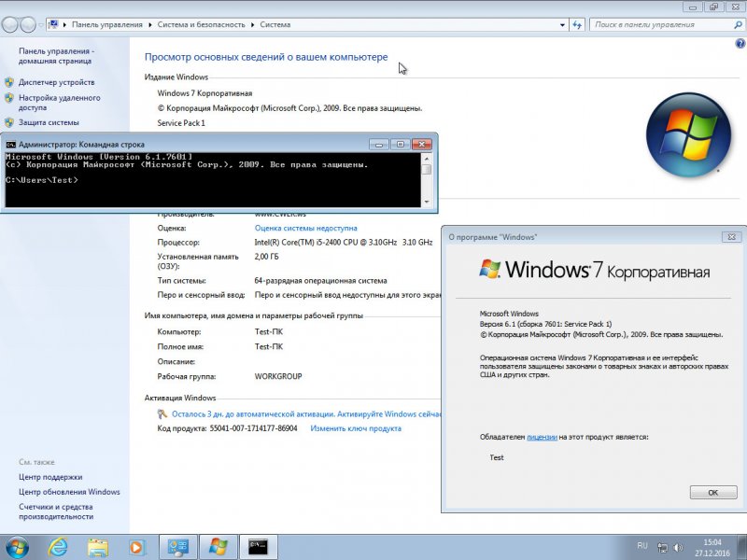
Task: Open the RU language indicator
Action: 641,545
